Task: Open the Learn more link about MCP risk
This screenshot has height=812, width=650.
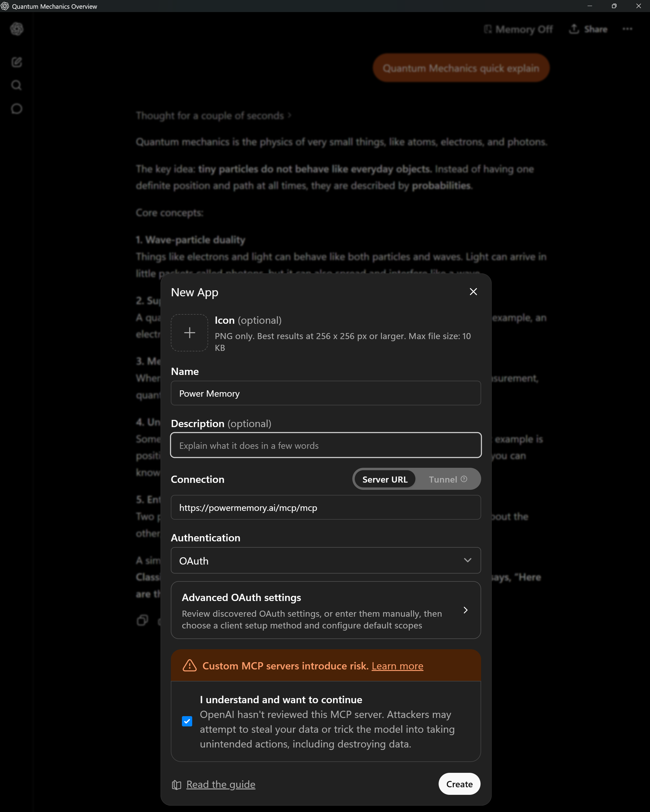Action: pyautogui.click(x=397, y=666)
